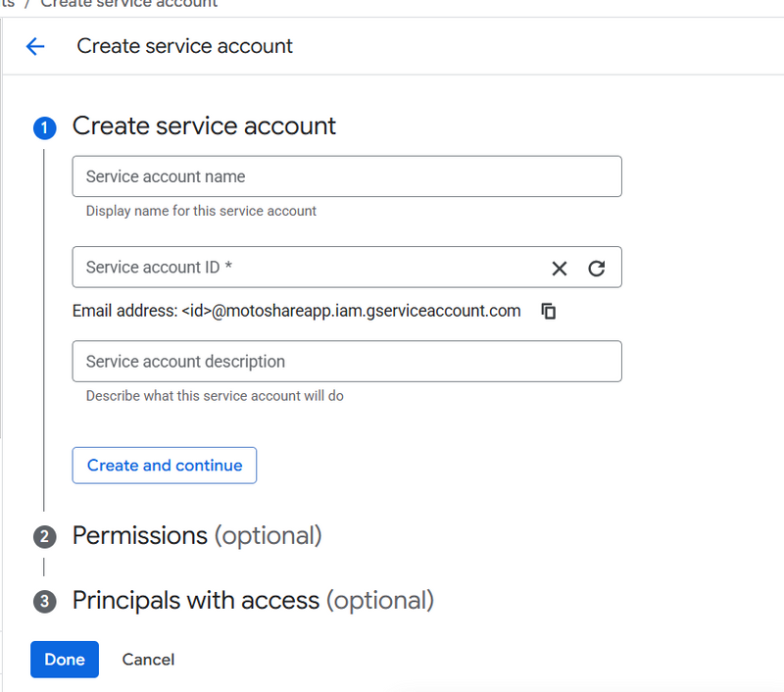Screen dimensions: 784x692
Task: Expand the Permissions (optional) step
Action: pos(197,536)
